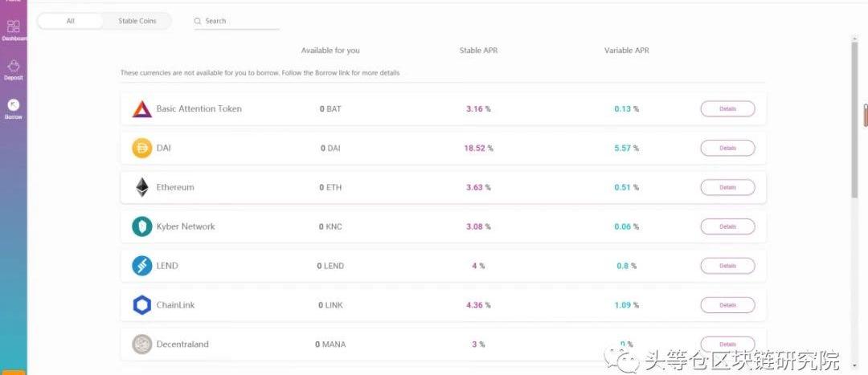This screenshot has height=375, width=868.
Task: Click the LEND token icon
Action: click(141, 266)
